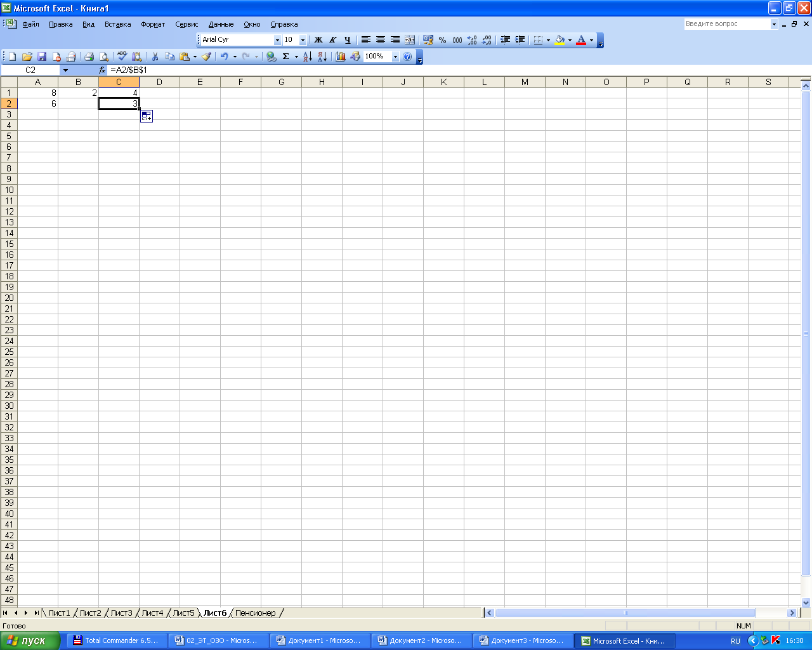Open the Name Box dropdown arrow

point(65,70)
